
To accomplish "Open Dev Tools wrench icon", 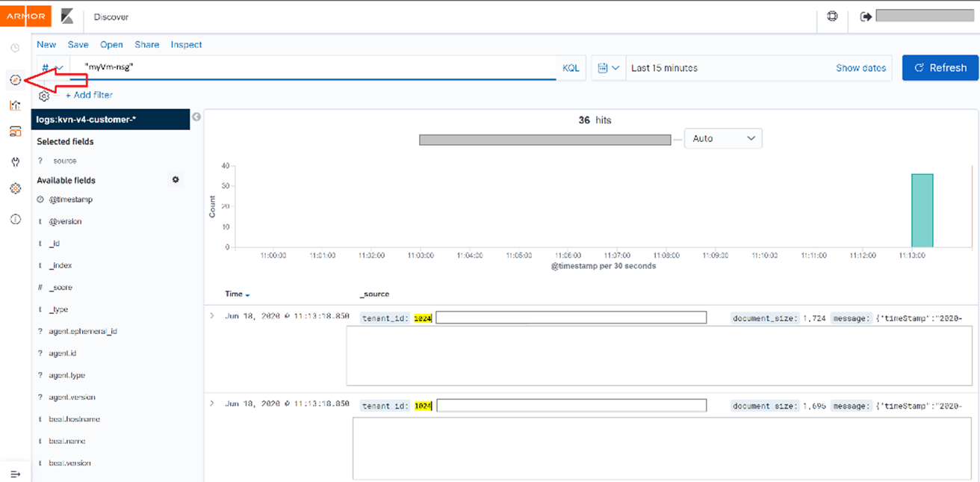I will click(15, 162).
